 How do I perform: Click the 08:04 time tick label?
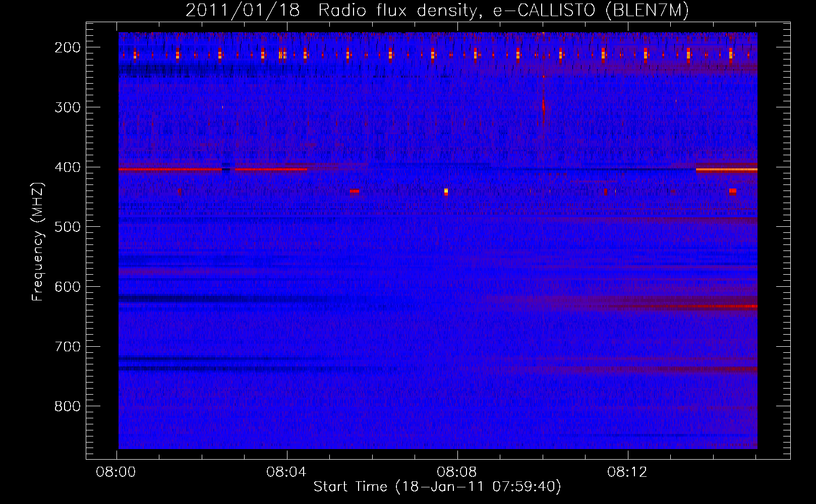(x=286, y=472)
